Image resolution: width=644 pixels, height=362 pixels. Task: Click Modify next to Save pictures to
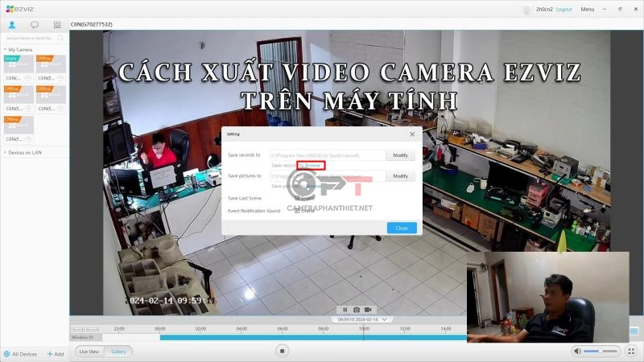point(400,175)
